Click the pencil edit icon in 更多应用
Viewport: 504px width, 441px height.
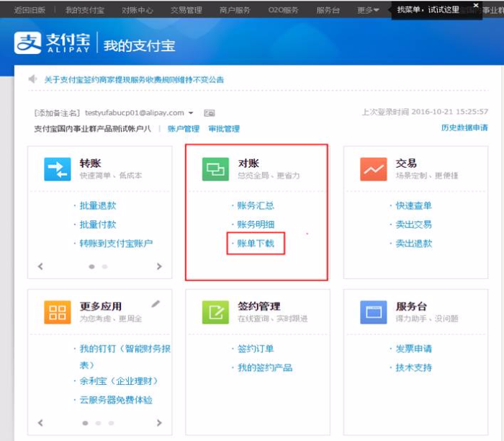[156, 304]
